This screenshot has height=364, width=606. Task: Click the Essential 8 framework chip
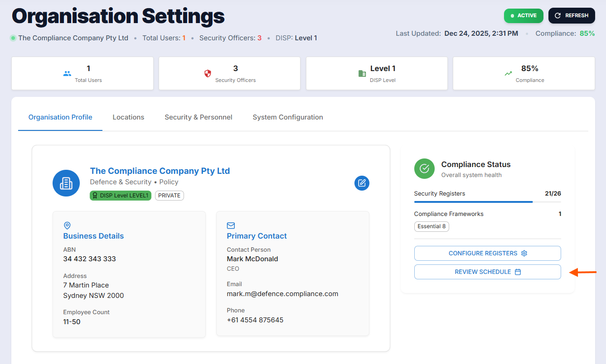pos(431,226)
